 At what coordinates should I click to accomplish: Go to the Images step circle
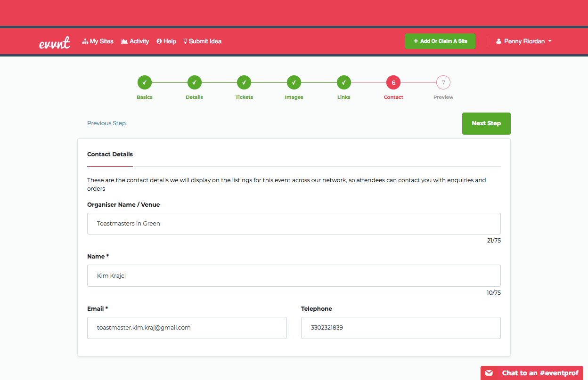pyautogui.click(x=294, y=83)
